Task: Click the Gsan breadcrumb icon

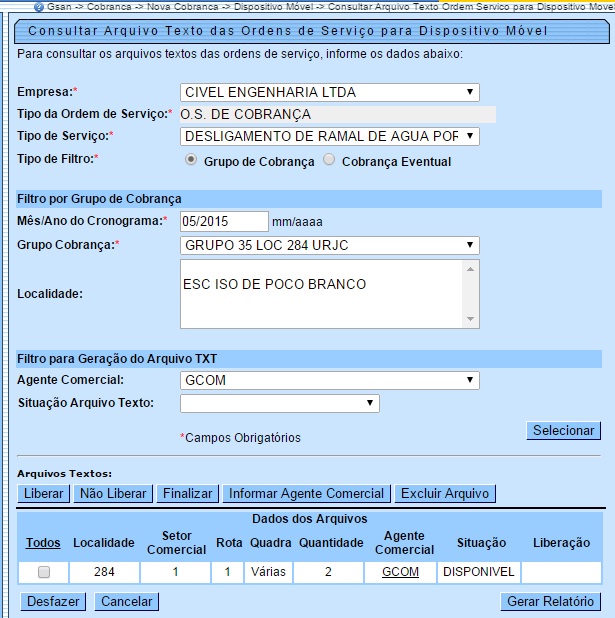Action: coord(38,6)
